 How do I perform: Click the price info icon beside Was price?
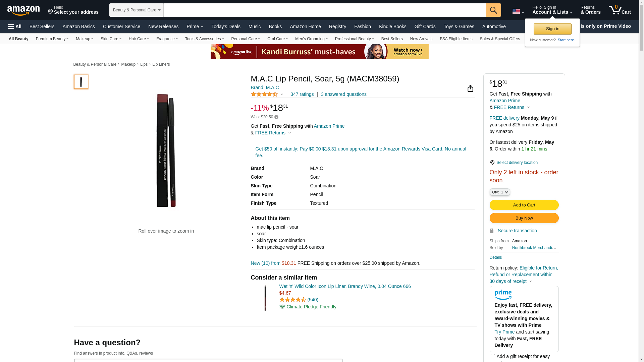276,117
